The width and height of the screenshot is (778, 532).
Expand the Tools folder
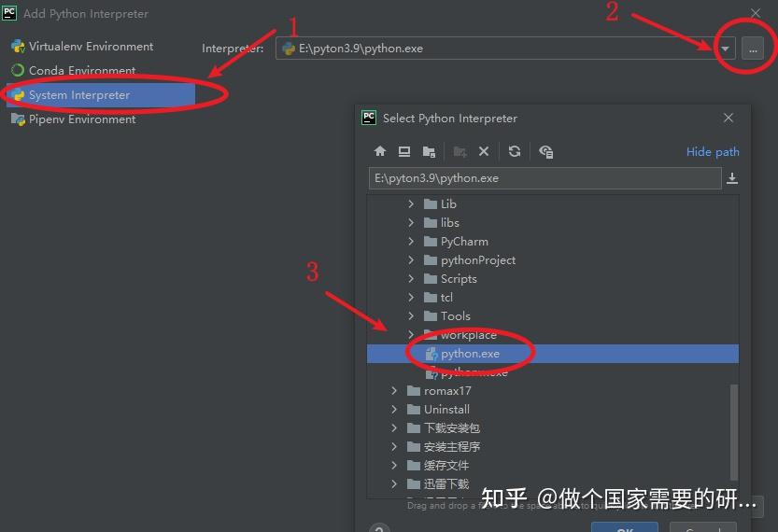pos(410,315)
